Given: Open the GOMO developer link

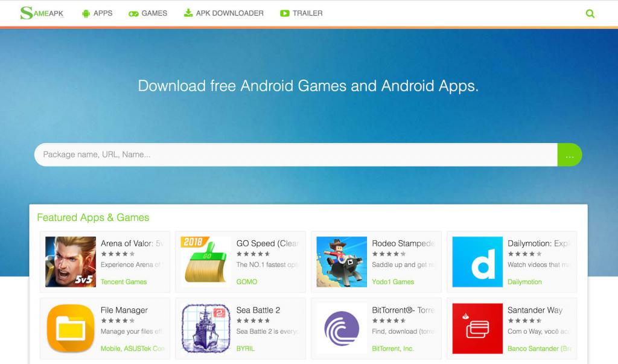Looking at the screenshot, I should pos(247,281).
